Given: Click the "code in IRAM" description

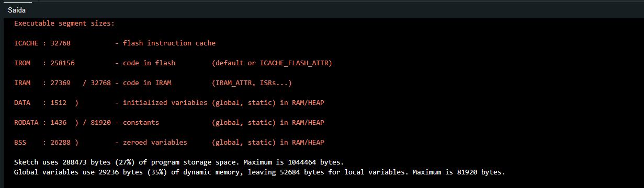Looking at the screenshot, I should tap(147, 83).
